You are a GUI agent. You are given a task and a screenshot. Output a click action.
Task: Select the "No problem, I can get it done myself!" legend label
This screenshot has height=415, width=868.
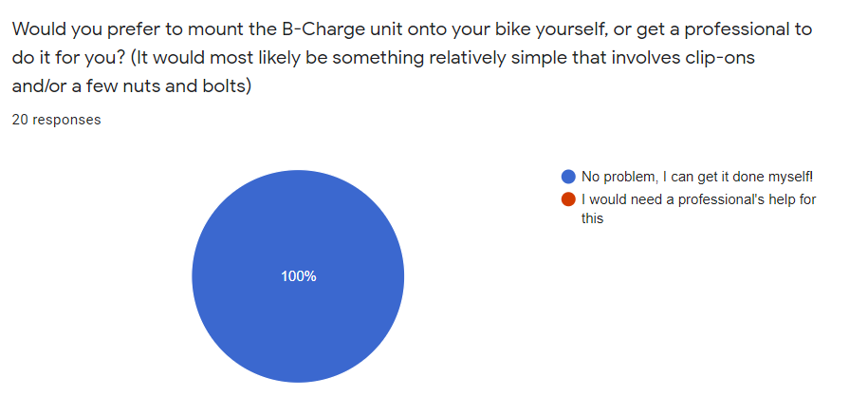[697, 177]
